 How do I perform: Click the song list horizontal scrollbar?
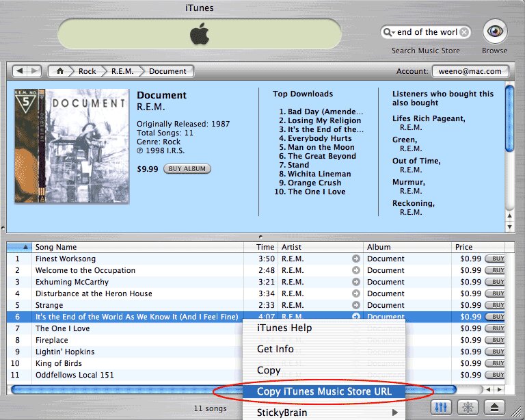[x=234, y=389]
